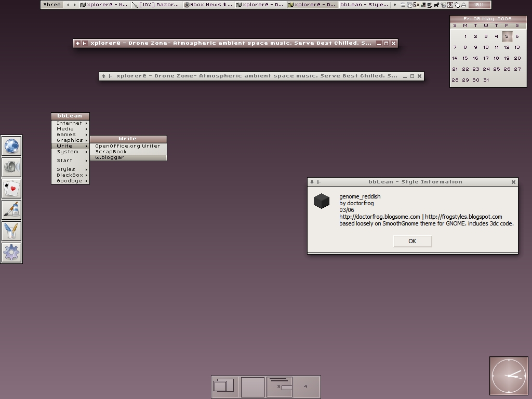Expand the Graphics submenu
532x399 pixels.
click(70, 140)
